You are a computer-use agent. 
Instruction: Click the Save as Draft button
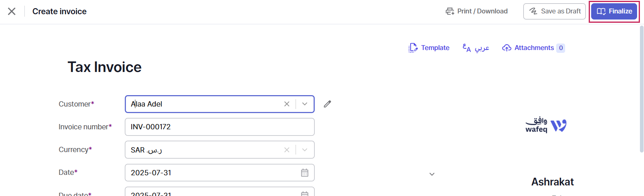[x=555, y=11]
